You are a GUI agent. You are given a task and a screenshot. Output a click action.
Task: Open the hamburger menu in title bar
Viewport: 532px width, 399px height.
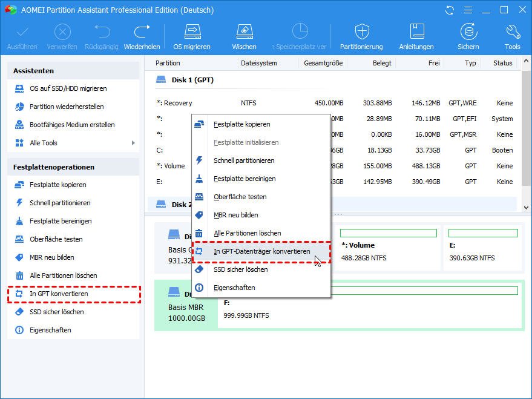click(468, 10)
